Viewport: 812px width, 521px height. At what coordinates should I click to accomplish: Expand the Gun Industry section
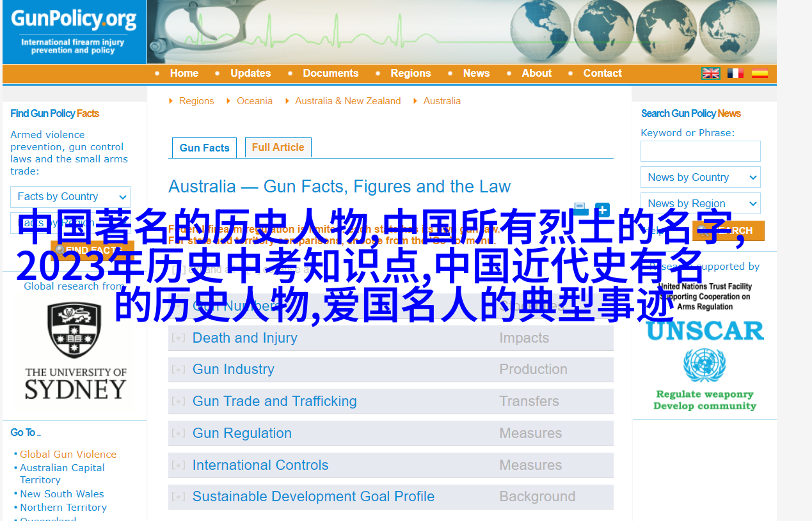[179, 369]
